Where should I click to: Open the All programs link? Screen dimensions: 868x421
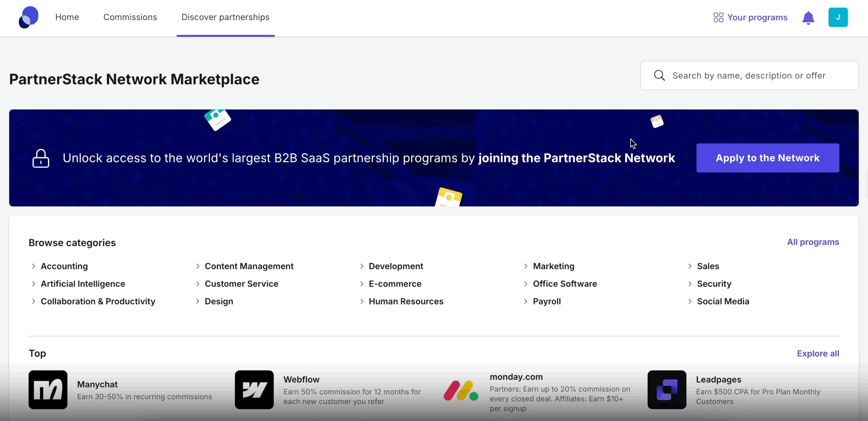813,242
